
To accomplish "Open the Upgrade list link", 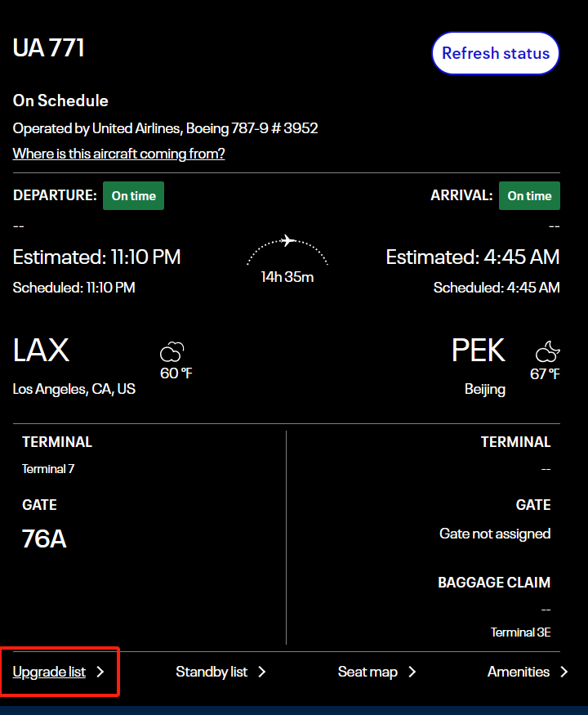I will click(x=49, y=672).
